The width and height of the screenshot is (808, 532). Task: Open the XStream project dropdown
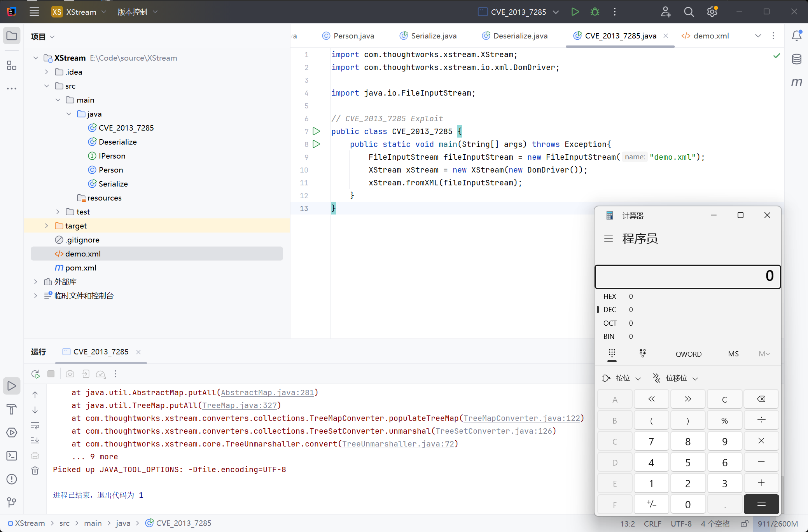[79, 12]
